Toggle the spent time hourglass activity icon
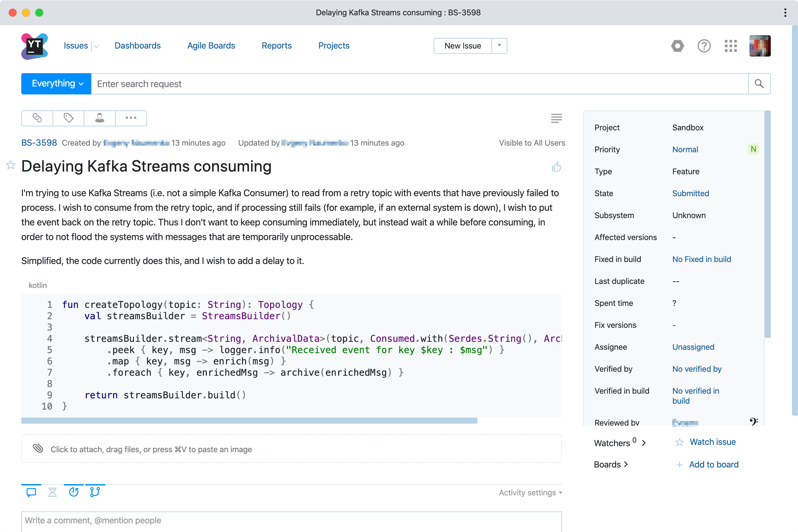This screenshot has height=532, width=798. (52, 492)
